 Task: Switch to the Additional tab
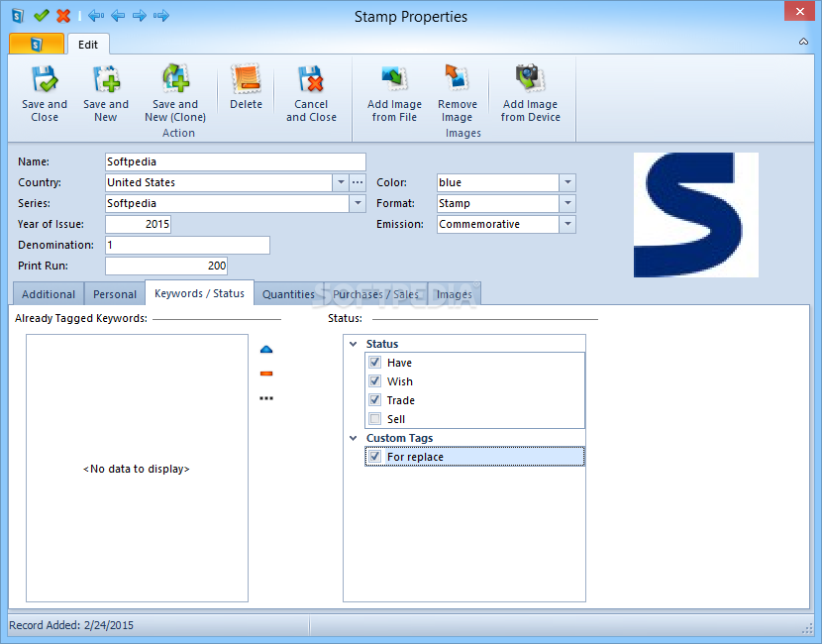[x=49, y=294]
